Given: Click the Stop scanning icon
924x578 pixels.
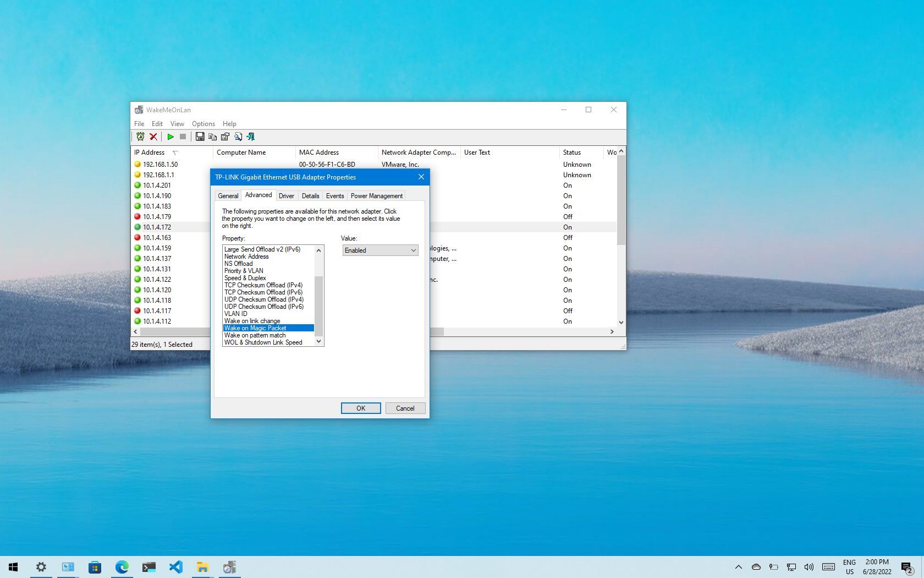Looking at the screenshot, I should coord(183,137).
